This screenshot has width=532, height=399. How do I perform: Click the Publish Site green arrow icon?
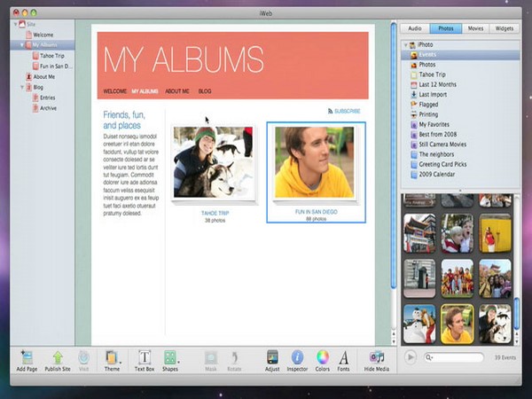click(59, 357)
